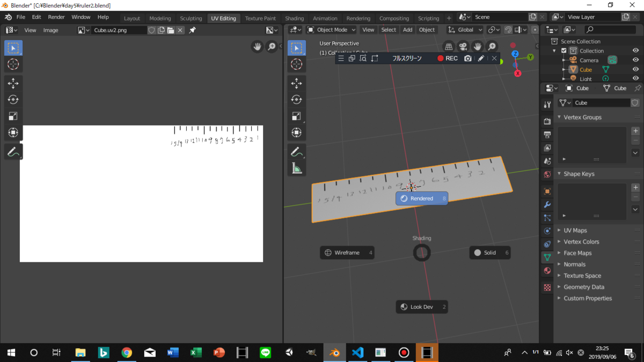644x362 pixels.
Task: Select the Scale tool in 3D viewport toolbar
Action: pyautogui.click(x=296, y=116)
